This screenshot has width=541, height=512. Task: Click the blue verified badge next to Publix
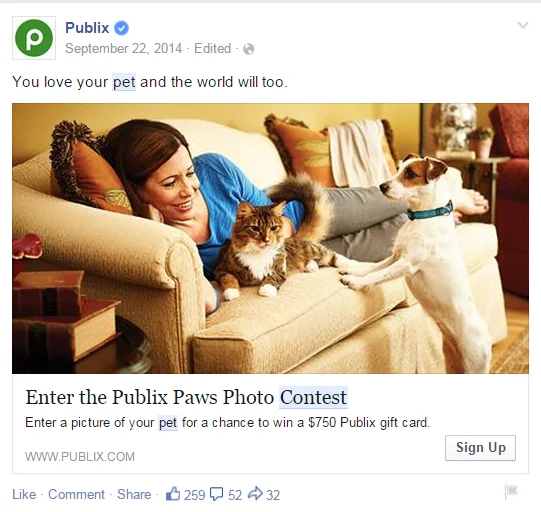121,28
